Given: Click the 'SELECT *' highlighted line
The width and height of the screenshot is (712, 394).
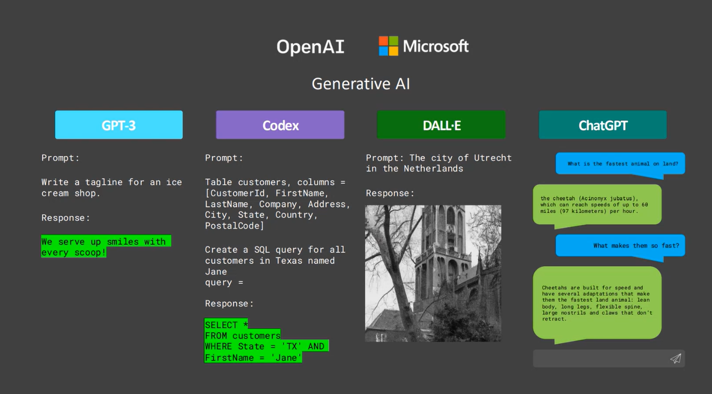Looking at the screenshot, I should (226, 324).
